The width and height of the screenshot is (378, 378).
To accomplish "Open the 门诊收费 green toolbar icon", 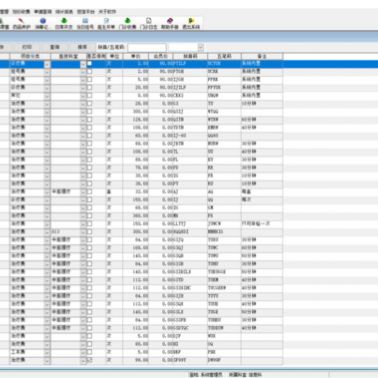I will tap(127, 24).
